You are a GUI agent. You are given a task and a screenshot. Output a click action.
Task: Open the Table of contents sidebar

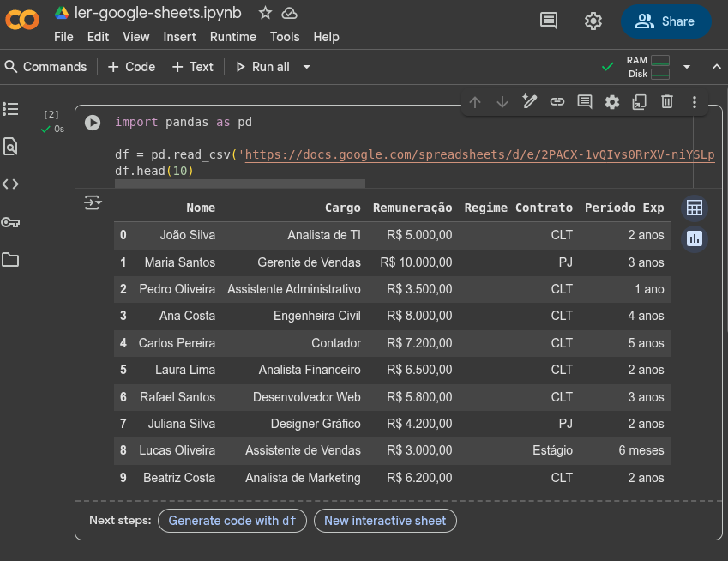[12, 109]
